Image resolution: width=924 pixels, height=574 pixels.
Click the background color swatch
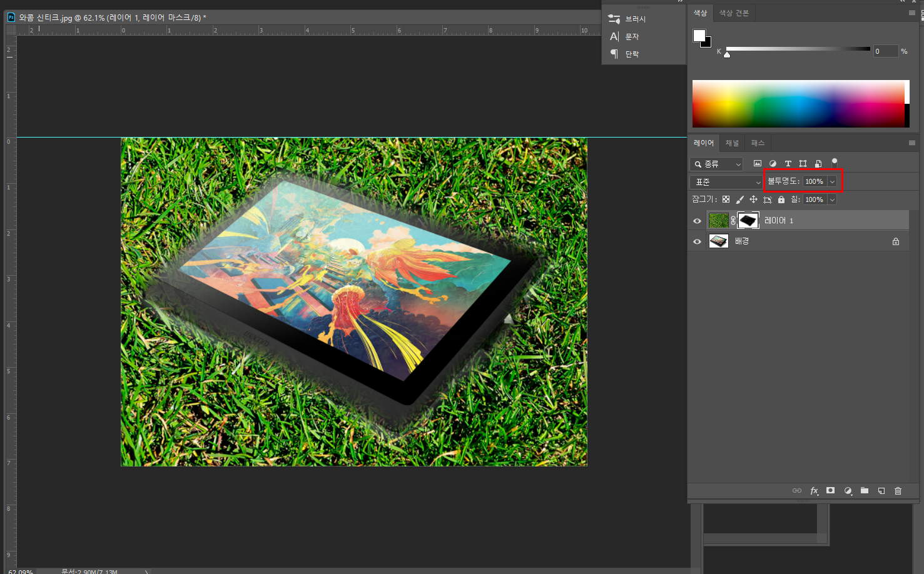pos(708,43)
